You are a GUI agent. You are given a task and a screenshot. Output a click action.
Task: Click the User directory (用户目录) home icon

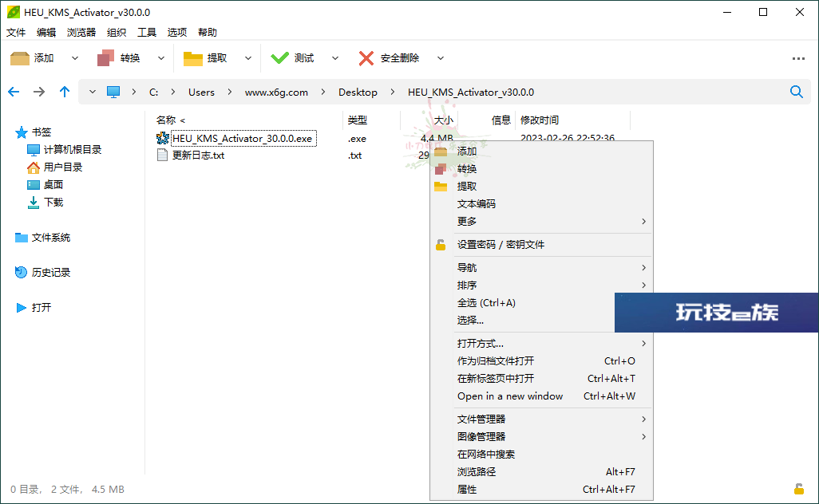point(33,167)
